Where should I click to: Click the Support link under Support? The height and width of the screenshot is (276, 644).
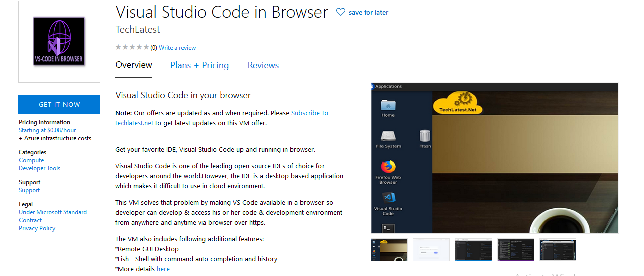pyautogui.click(x=29, y=190)
